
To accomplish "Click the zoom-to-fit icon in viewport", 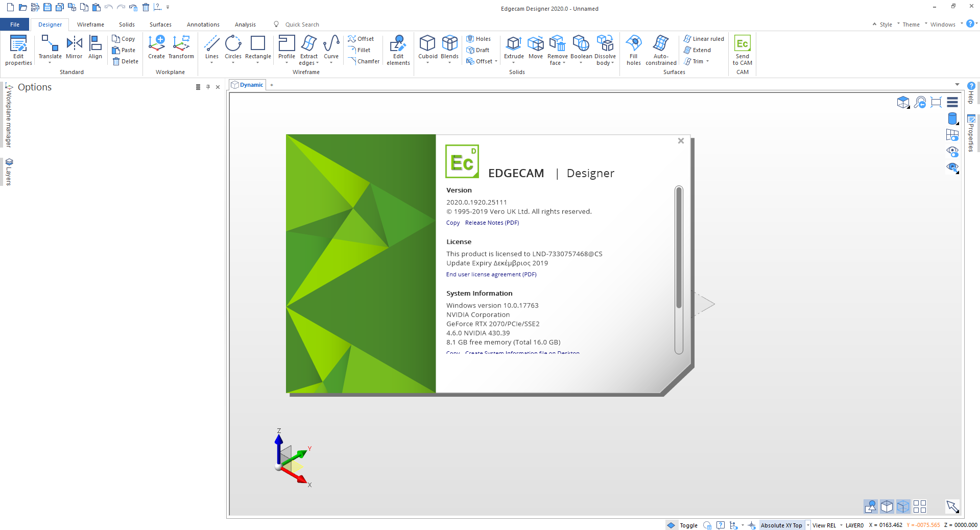I will tap(936, 103).
